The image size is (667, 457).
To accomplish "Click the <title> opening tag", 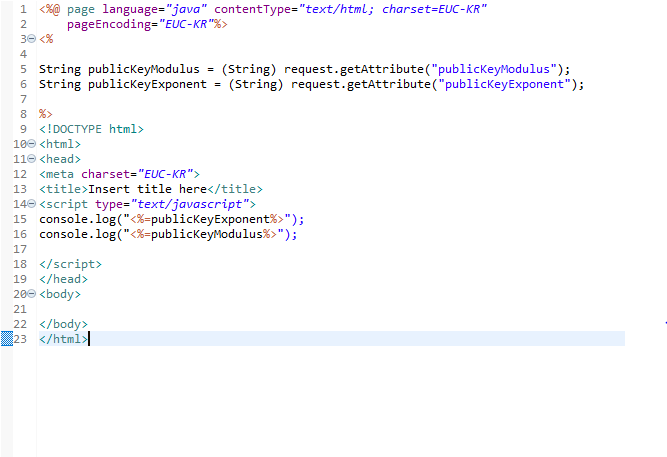I will 63,189.
